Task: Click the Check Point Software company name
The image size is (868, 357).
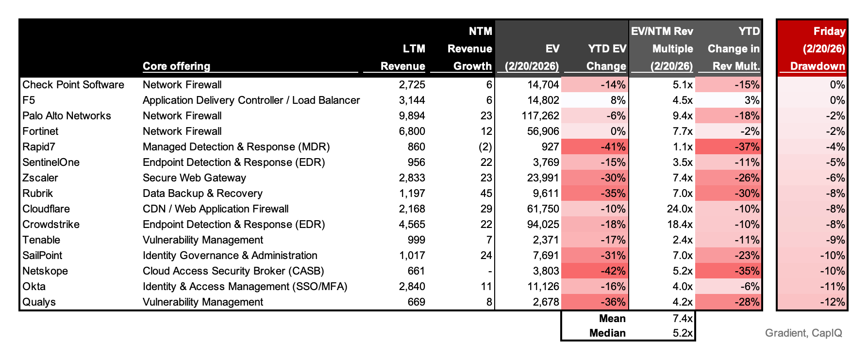Action: (73, 84)
